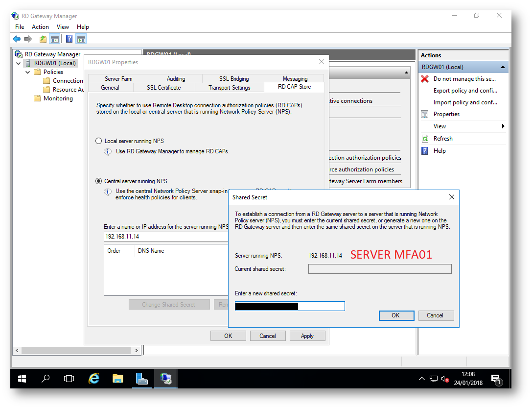Click the network tray icon
The image size is (532, 409).
(433, 379)
